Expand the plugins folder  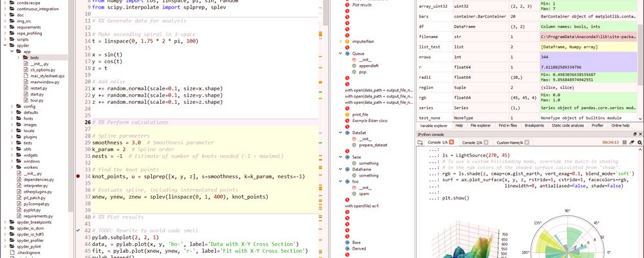(12, 137)
